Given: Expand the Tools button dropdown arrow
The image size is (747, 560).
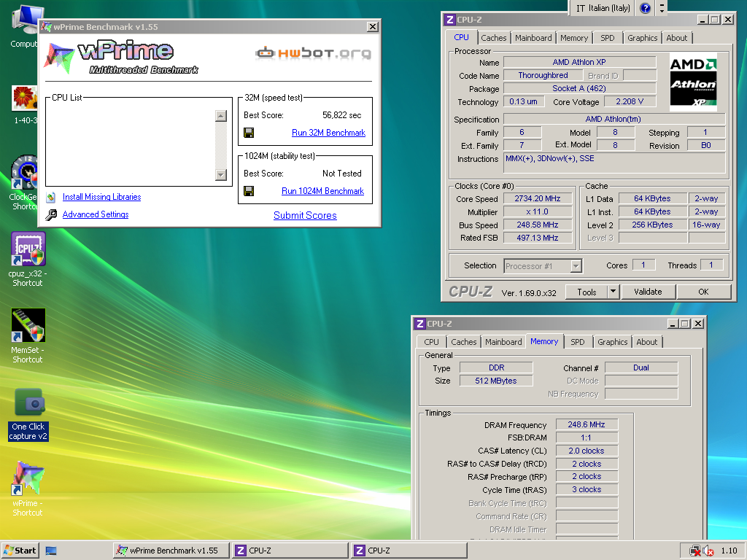Looking at the screenshot, I should click(x=613, y=292).
